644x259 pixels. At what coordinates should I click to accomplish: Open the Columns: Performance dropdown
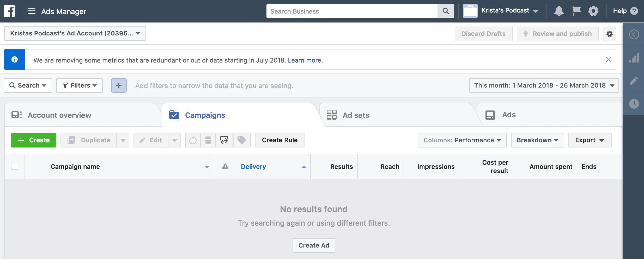click(462, 140)
